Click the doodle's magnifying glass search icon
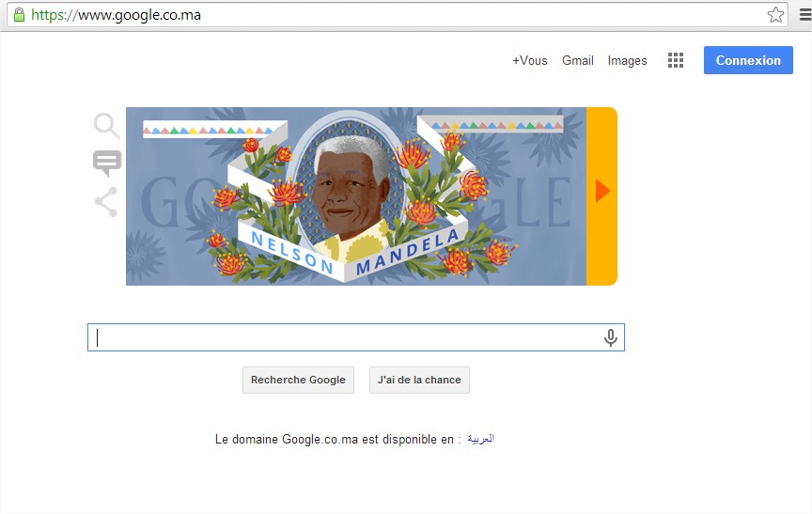The height and width of the screenshot is (514, 812). click(x=107, y=126)
